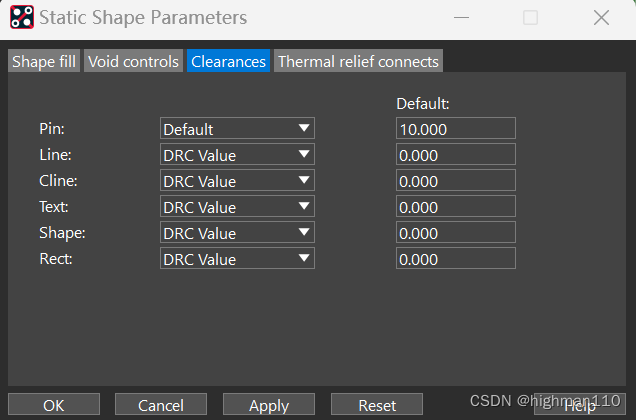Open the Line clearance dropdown
Image resolution: width=636 pixels, height=420 pixels.
237,155
